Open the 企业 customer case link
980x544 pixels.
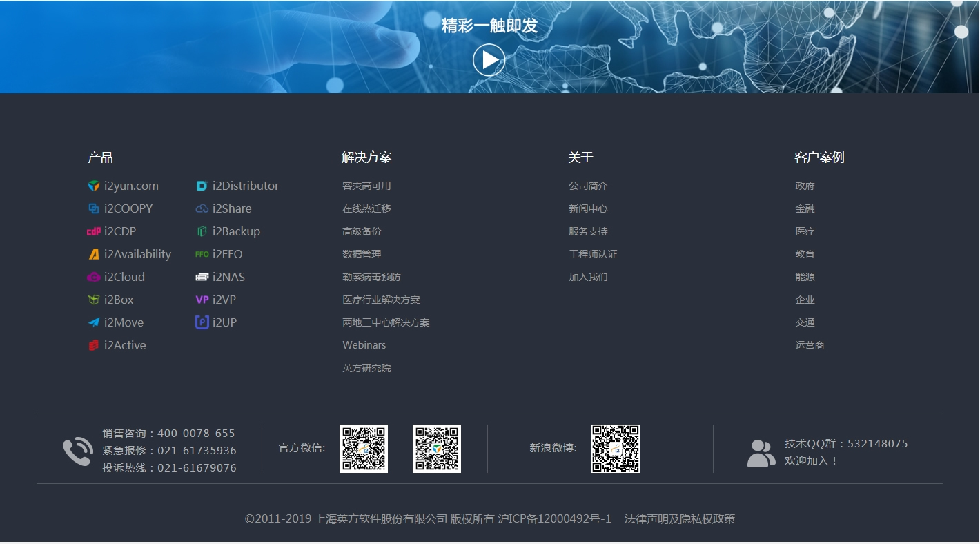[805, 300]
